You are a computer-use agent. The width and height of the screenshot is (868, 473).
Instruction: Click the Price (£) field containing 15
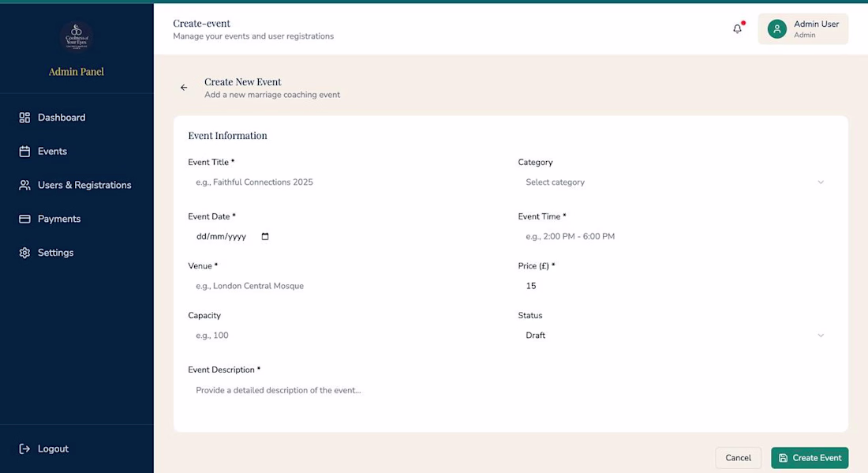click(x=675, y=286)
